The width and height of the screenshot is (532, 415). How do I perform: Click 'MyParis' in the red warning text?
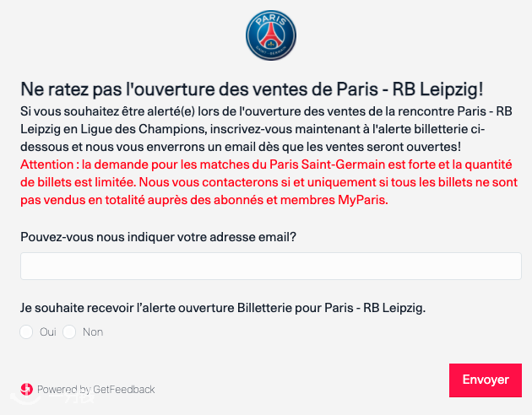click(363, 200)
